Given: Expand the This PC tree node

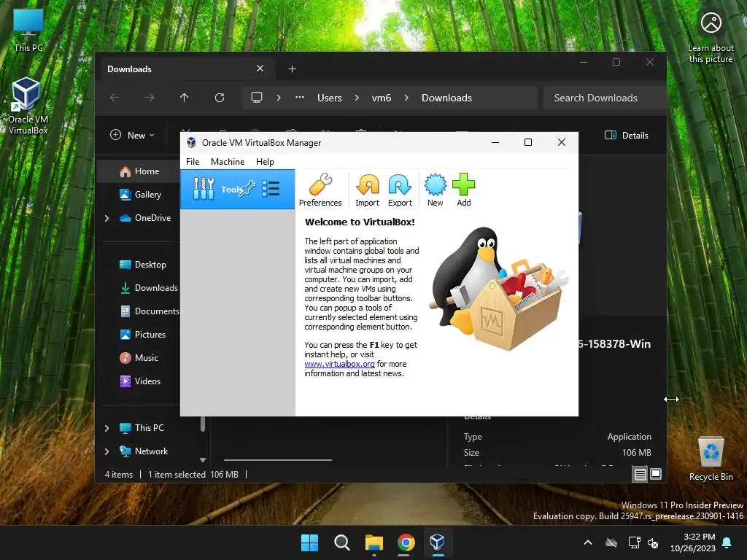Looking at the screenshot, I should [107, 428].
